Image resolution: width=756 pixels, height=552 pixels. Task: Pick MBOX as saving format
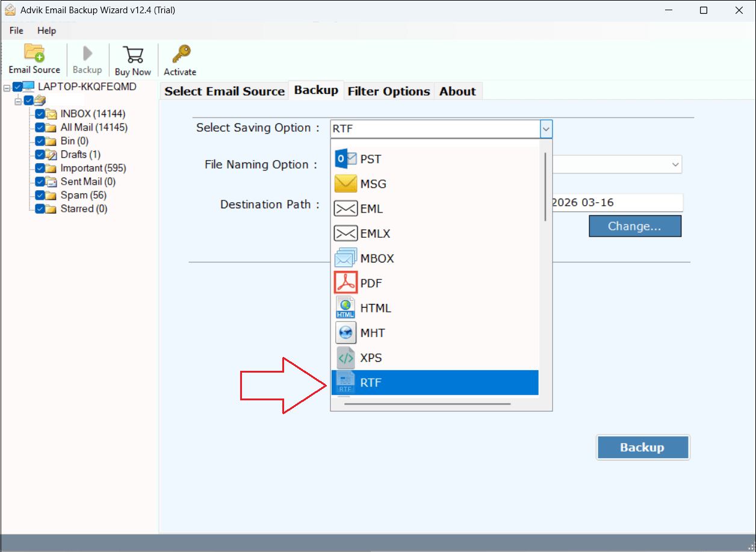point(377,258)
